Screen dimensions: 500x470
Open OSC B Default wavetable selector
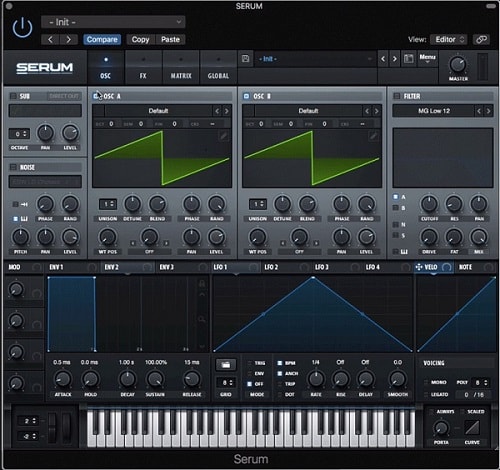pyautogui.click(x=308, y=111)
